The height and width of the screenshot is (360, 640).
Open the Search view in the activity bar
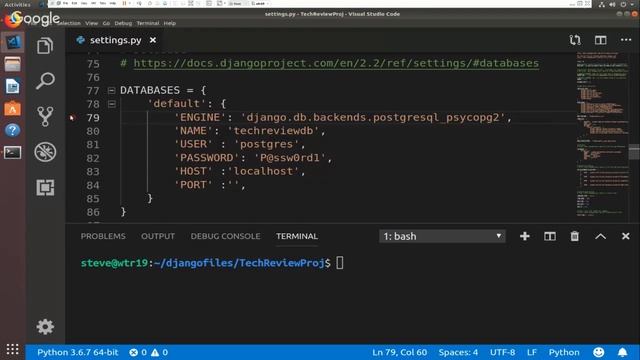(45, 81)
